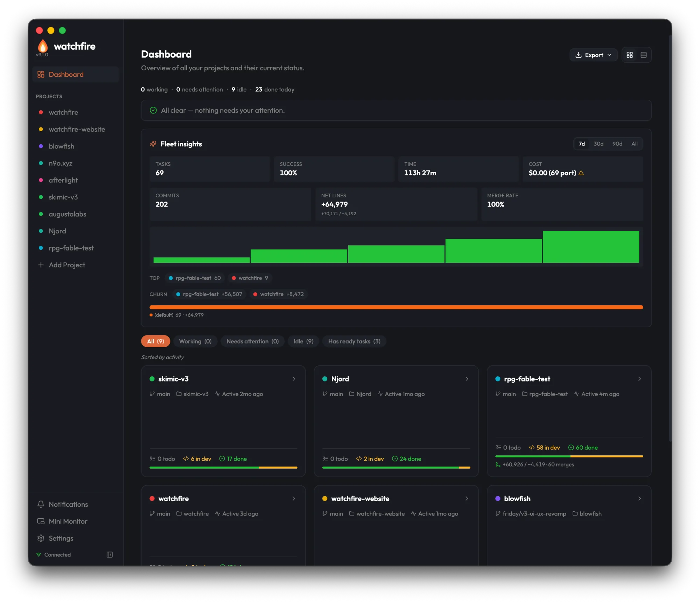Collapse the sidebar with the panel icon

point(110,555)
